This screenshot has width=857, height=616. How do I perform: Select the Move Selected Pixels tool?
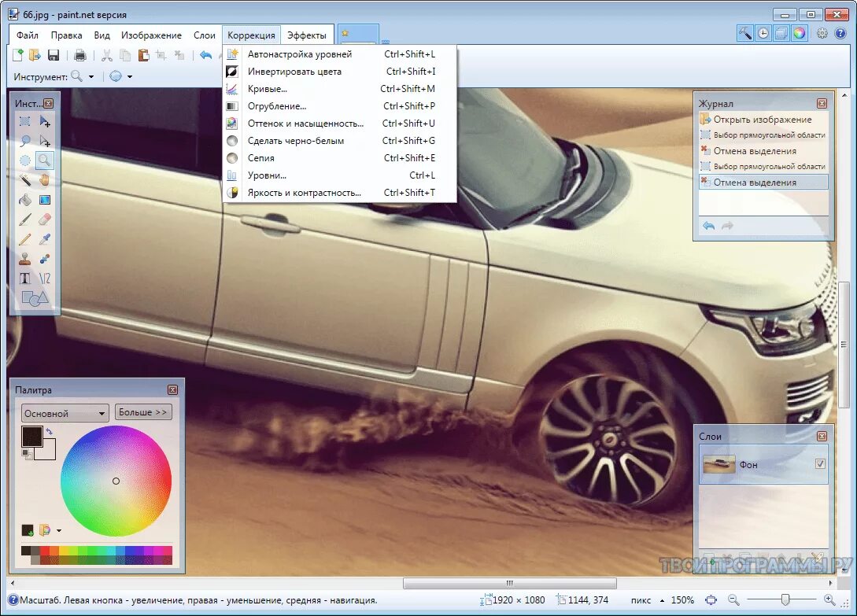tap(45, 121)
